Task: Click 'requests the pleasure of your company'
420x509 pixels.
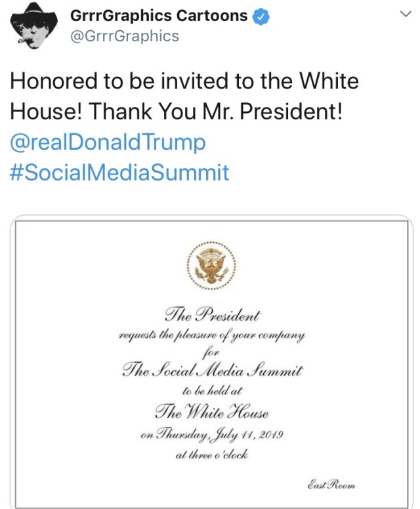Action: (x=212, y=335)
